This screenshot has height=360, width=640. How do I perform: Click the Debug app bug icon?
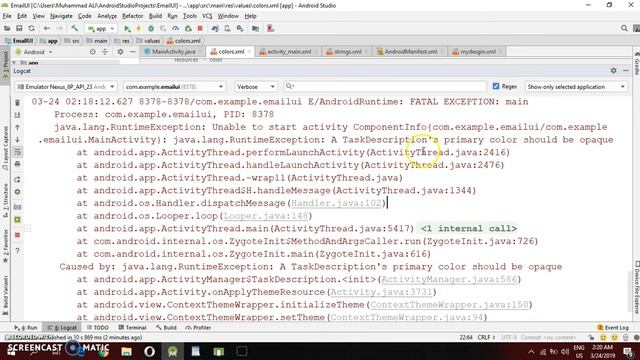[151, 29]
